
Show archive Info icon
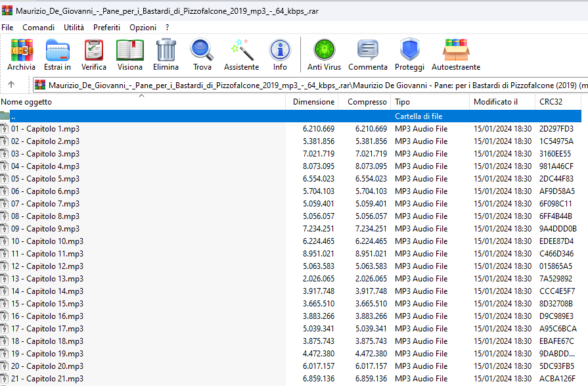click(x=280, y=49)
